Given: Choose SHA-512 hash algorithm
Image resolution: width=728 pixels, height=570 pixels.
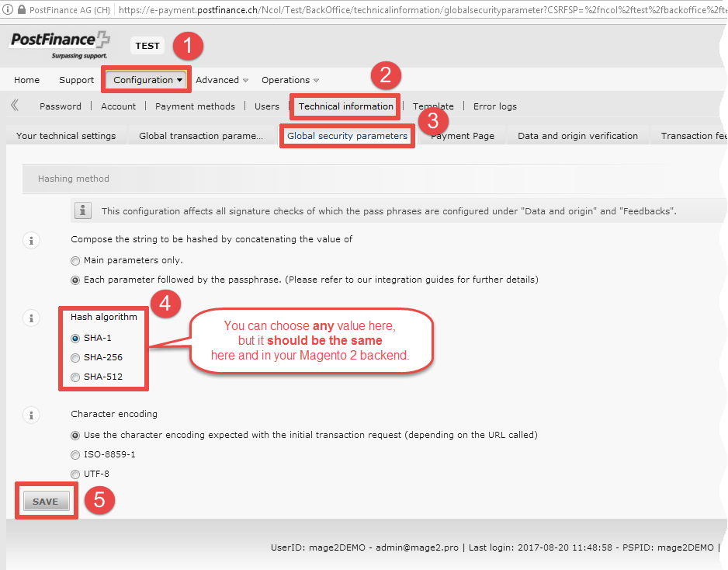Looking at the screenshot, I should [x=75, y=377].
